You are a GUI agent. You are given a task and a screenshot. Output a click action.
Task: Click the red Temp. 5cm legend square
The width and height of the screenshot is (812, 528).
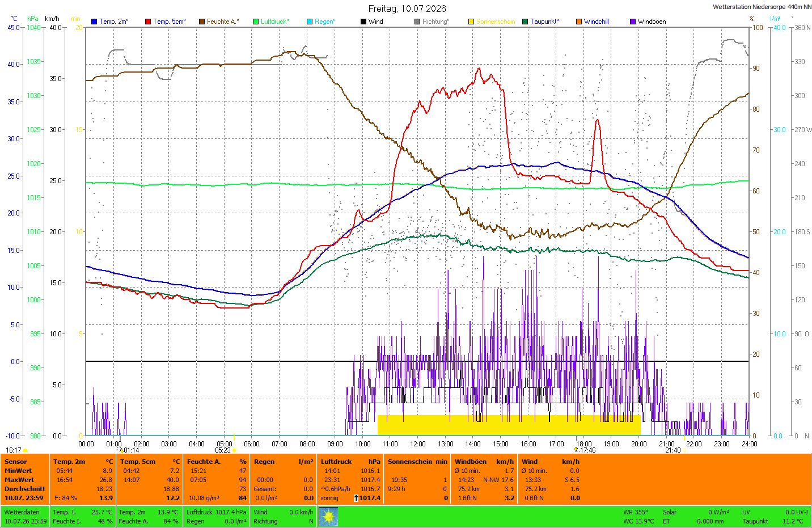pos(148,22)
